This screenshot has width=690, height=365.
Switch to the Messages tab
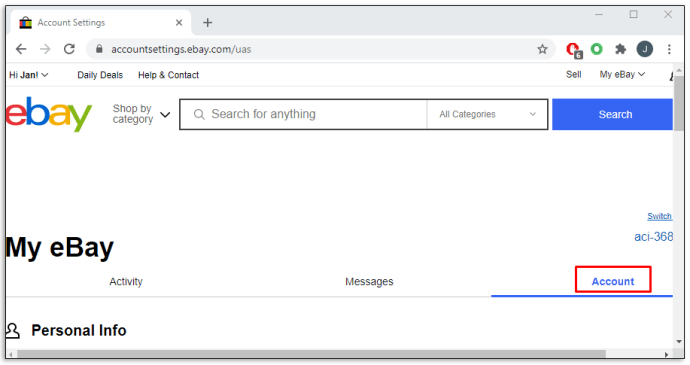369,281
